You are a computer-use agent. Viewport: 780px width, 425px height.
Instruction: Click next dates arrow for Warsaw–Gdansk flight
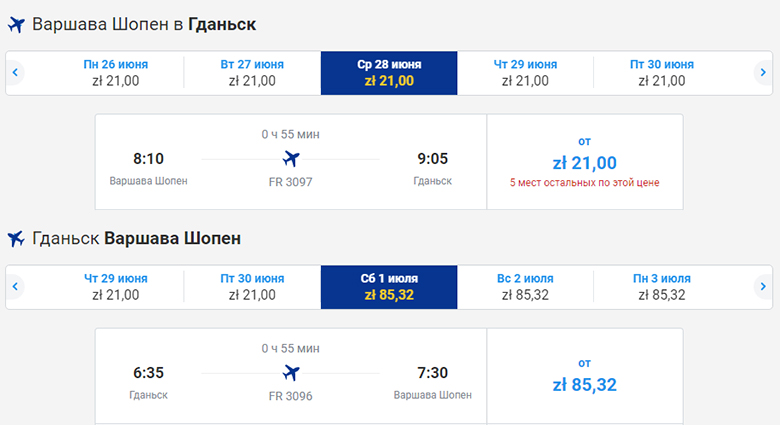[763, 73]
